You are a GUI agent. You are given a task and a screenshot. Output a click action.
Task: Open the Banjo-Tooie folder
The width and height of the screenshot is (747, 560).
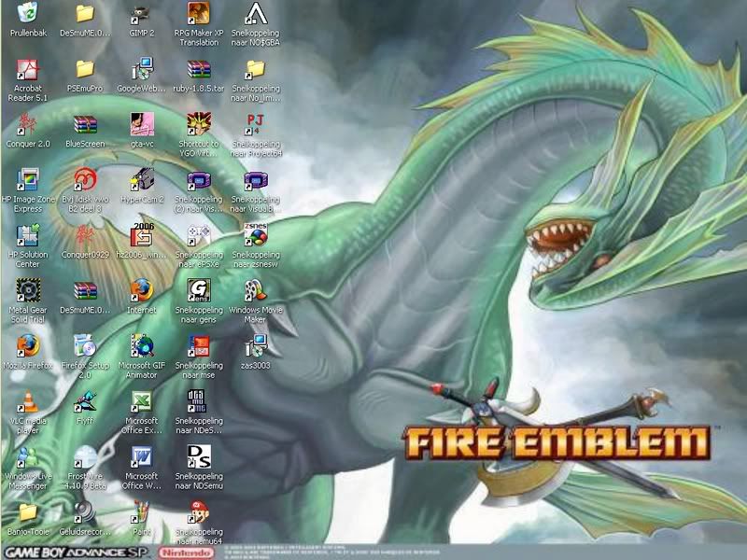tap(28, 511)
